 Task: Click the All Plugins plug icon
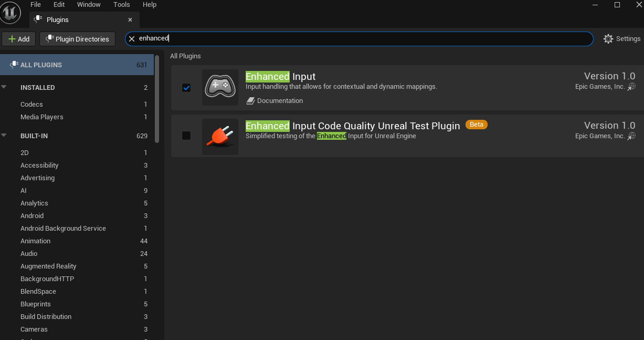(14, 65)
